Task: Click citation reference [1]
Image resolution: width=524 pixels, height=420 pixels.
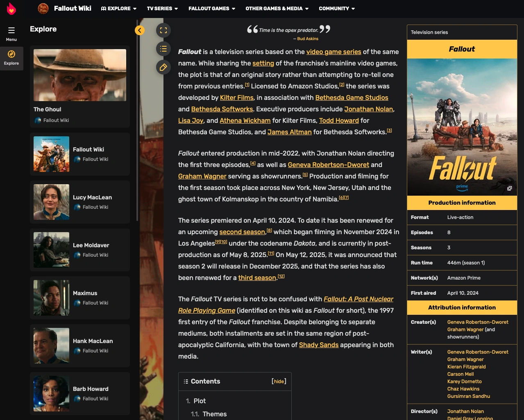Action: click(247, 85)
